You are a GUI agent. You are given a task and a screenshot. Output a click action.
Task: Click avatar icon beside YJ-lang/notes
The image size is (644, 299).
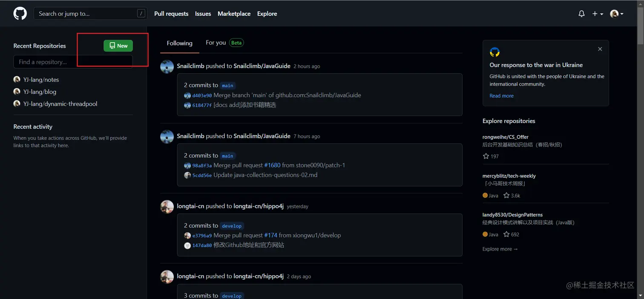pyautogui.click(x=17, y=80)
